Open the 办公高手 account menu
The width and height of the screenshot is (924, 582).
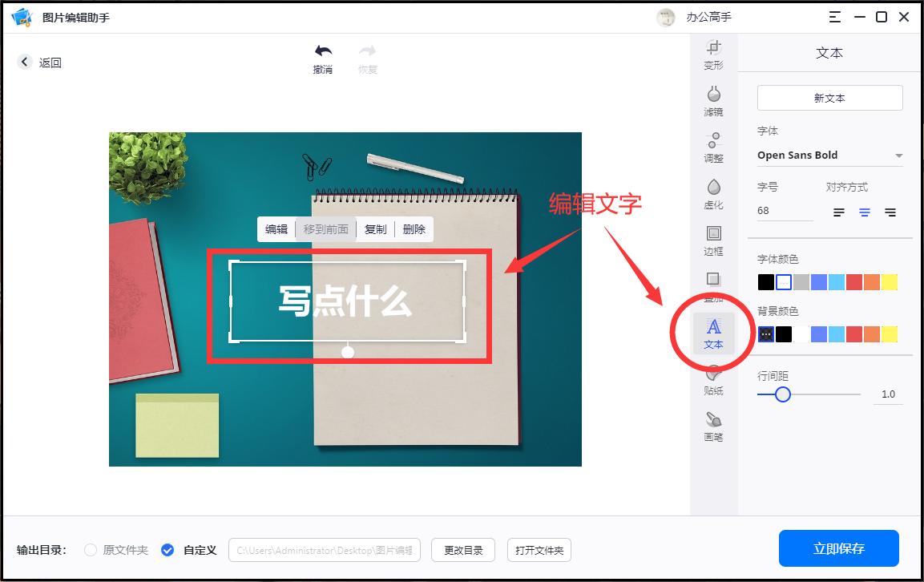point(697,17)
